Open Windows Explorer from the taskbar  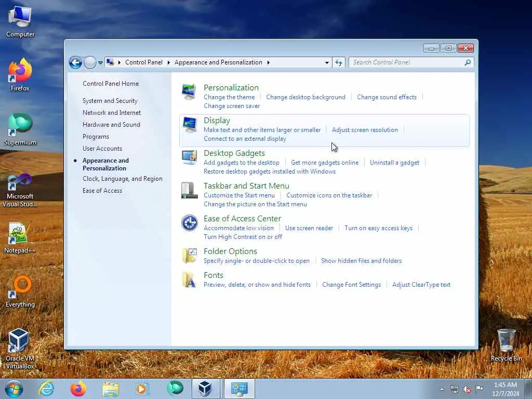click(110, 389)
